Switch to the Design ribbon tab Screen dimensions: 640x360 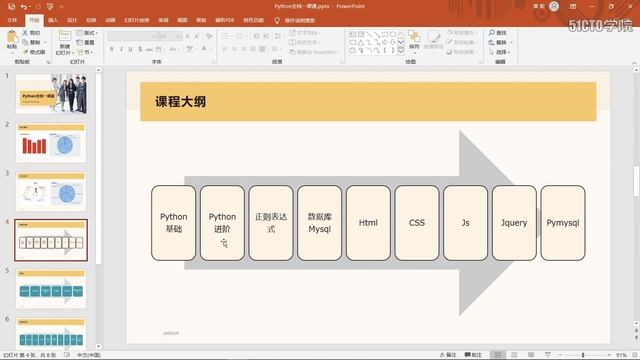click(72, 20)
